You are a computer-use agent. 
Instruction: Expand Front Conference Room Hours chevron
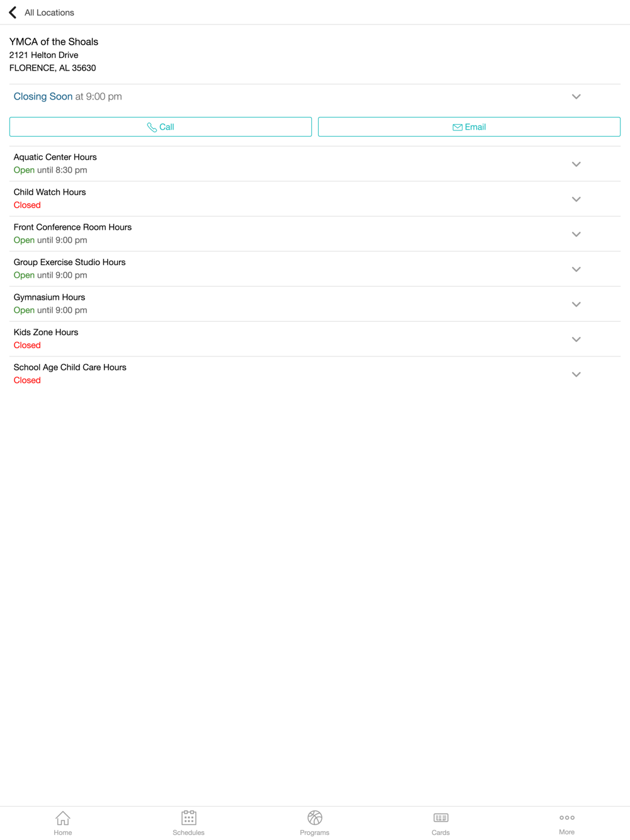576,234
